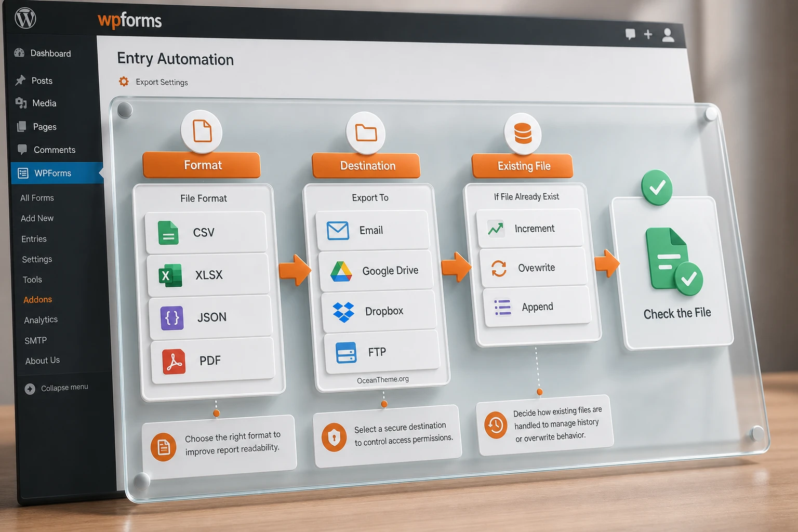Click the OceanTheme.org text
The image size is (798, 532).
tap(383, 380)
